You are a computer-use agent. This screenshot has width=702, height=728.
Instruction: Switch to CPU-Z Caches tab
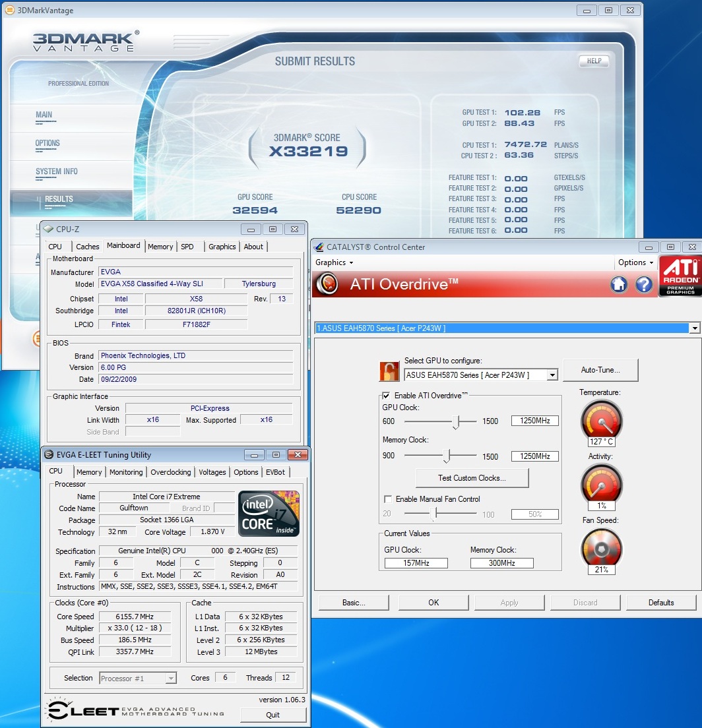pos(87,247)
